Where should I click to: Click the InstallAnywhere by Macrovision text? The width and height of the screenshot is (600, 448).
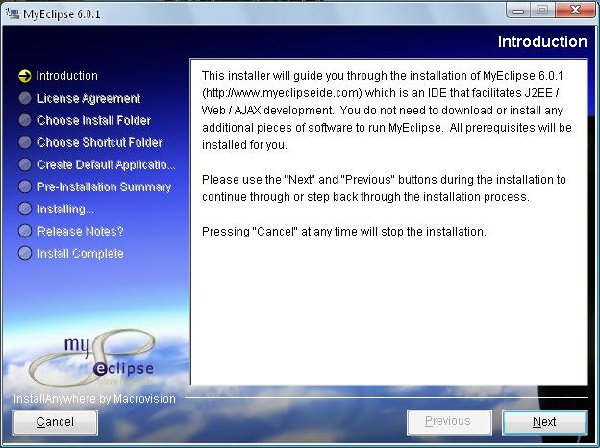tap(94, 399)
